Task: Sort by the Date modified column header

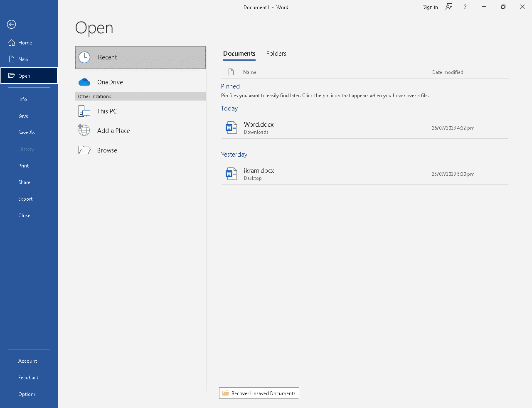Action: pos(448,72)
